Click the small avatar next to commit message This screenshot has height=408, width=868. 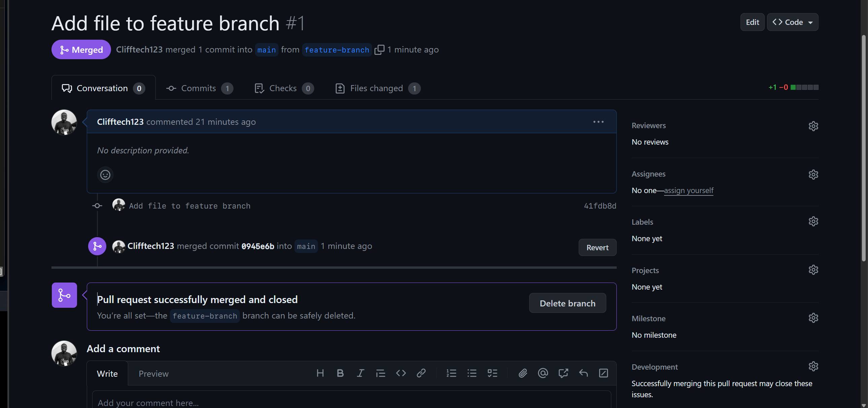tap(119, 205)
